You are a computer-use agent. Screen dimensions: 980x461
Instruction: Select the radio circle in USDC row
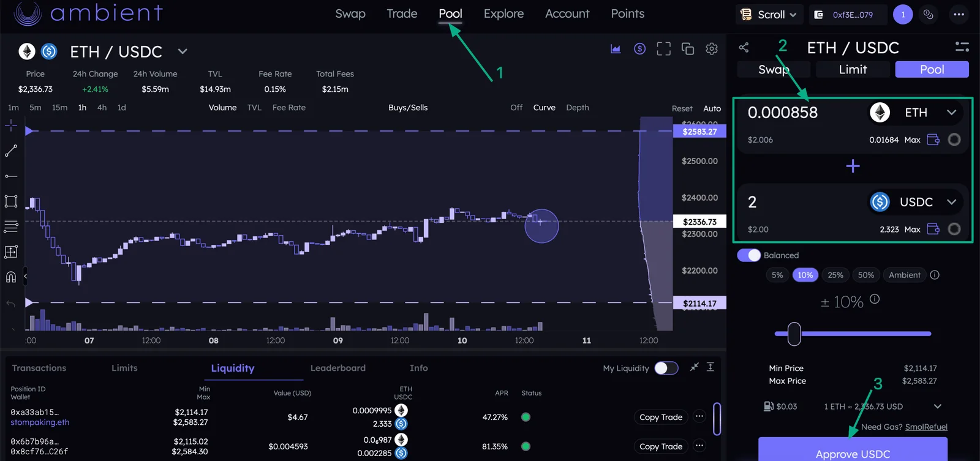coord(954,229)
